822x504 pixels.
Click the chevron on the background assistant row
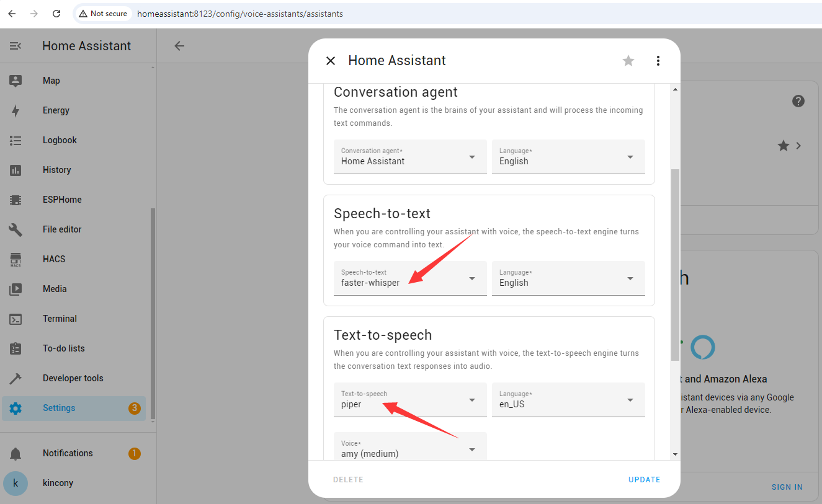point(798,146)
